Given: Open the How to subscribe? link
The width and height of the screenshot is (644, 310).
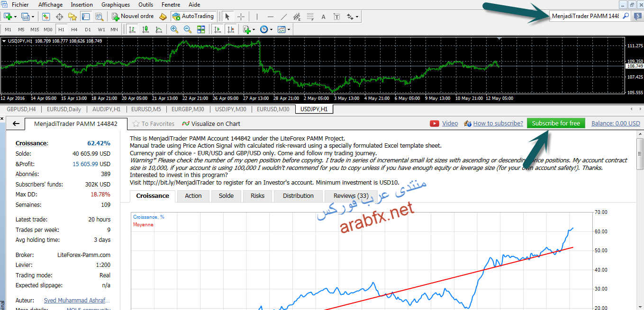Looking at the screenshot, I should tap(498, 124).
